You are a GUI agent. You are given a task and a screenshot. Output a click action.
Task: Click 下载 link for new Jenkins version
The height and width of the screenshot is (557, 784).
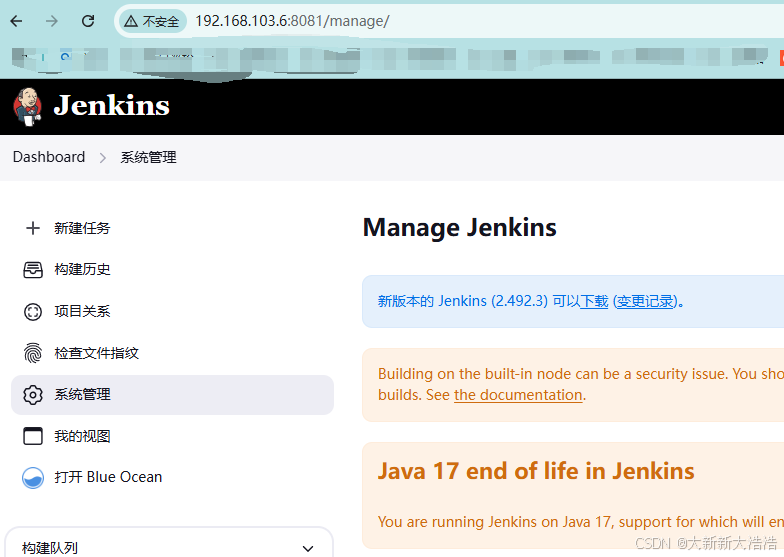pyautogui.click(x=594, y=302)
